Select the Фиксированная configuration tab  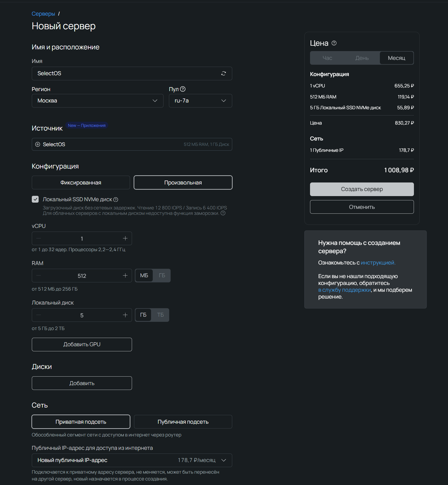click(x=81, y=182)
